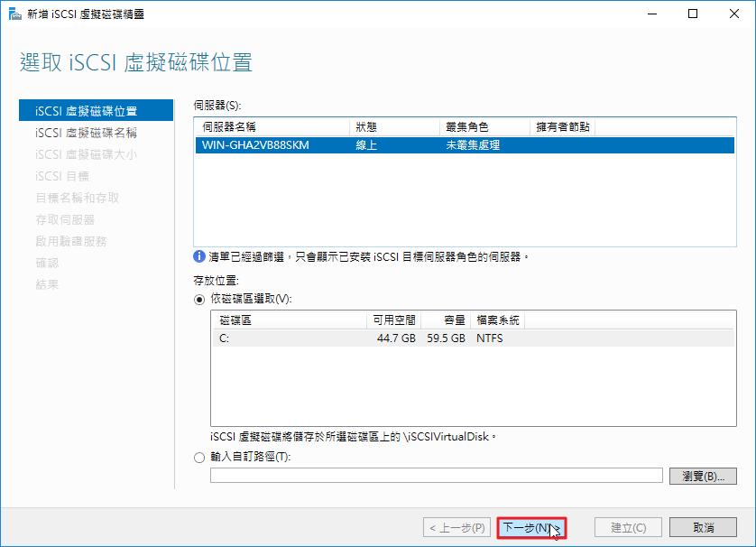Click the 59.5 GB capacity cell
Image resolution: width=756 pixels, height=547 pixels.
(x=446, y=338)
